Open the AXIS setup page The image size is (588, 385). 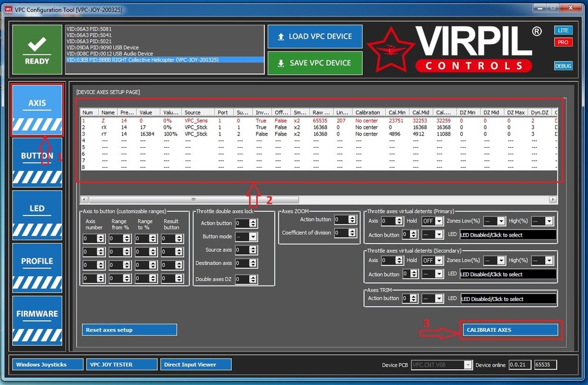[x=37, y=109]
